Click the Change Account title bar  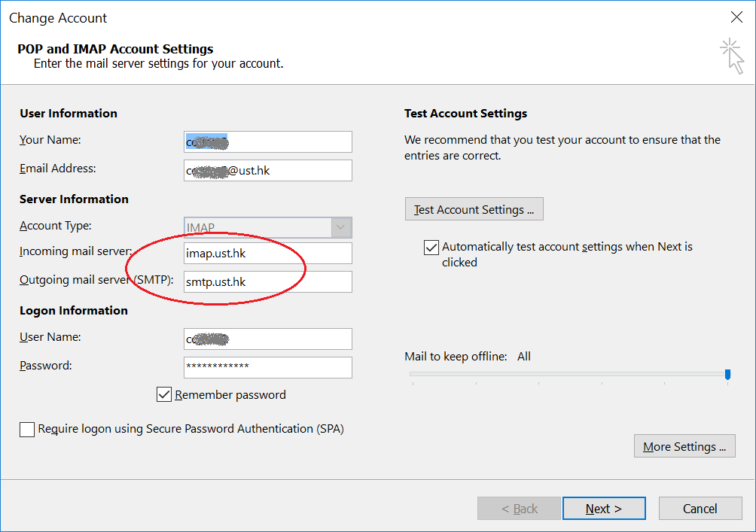coord(301,17)
